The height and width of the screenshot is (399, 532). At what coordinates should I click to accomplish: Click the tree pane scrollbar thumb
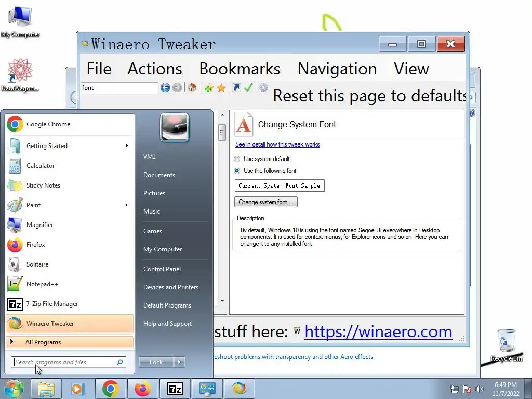[222, 132]
